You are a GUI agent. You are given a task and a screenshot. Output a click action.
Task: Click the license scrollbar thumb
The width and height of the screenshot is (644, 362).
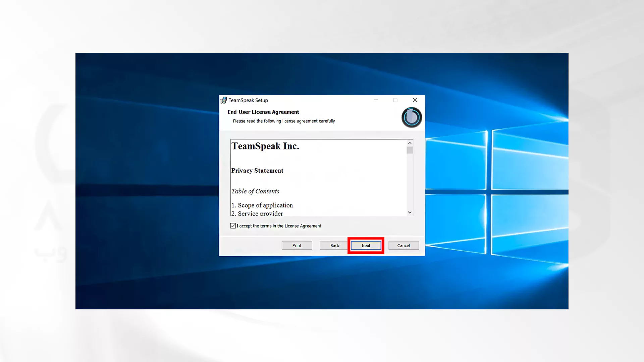[410, 150]
